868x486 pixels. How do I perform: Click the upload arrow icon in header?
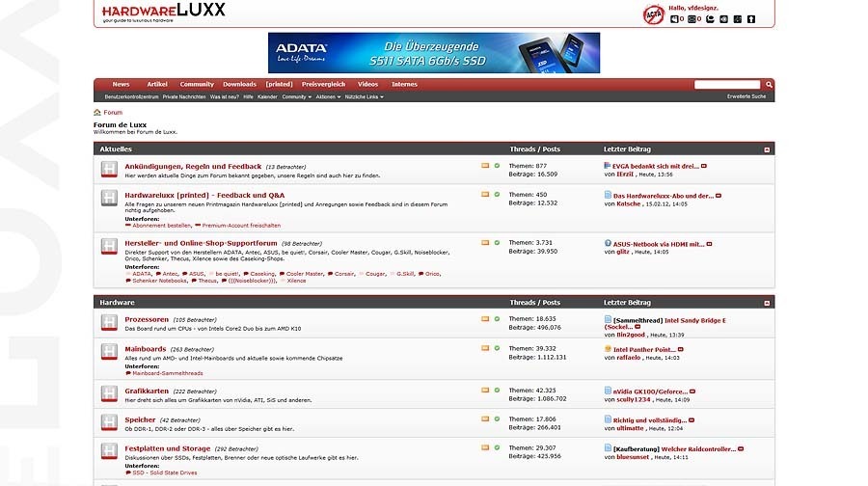pos(751,19)
